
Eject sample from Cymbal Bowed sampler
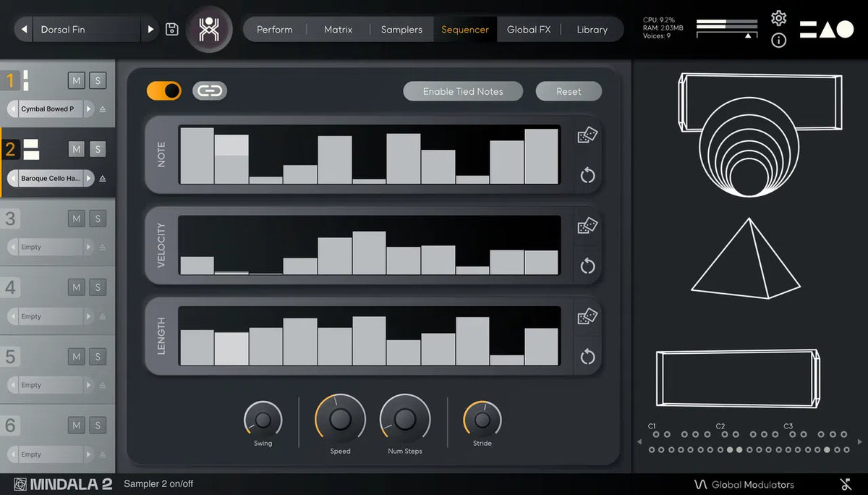[x=102, y=109]
